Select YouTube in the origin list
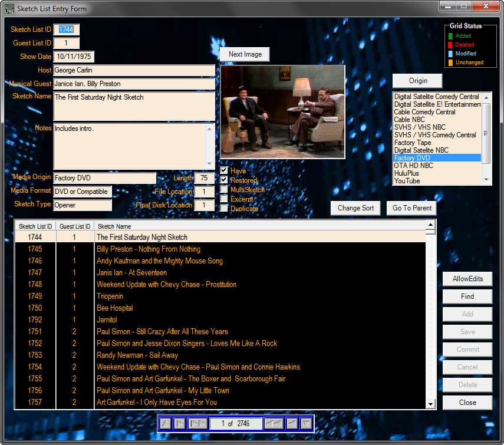Viewport: 504px width, 445px height. point(407,181)
